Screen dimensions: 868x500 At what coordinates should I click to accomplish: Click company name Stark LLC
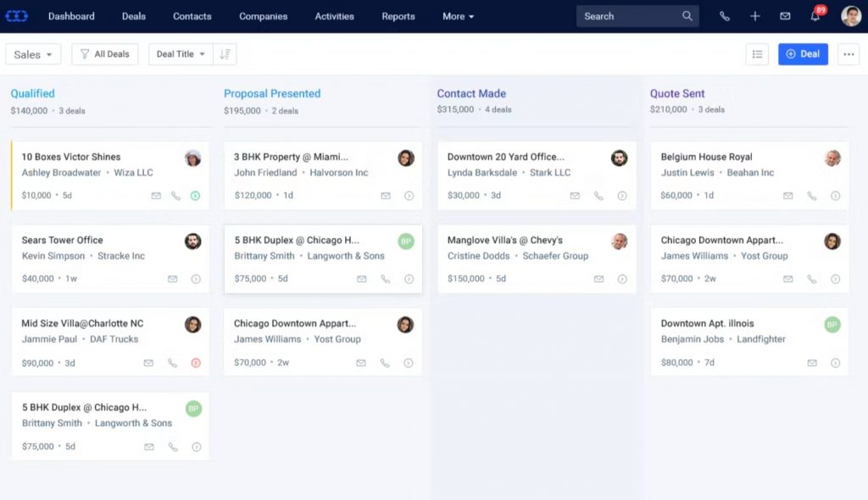pos(549,172)
